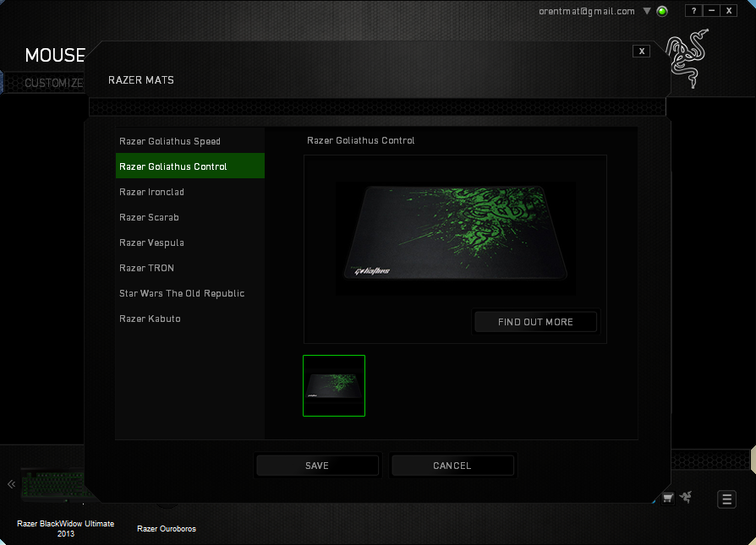The height and width of the screenshot is (545, 756).
Task: Minimize the Synapse window
Action: pyautogui.click(x=711, y=11)
